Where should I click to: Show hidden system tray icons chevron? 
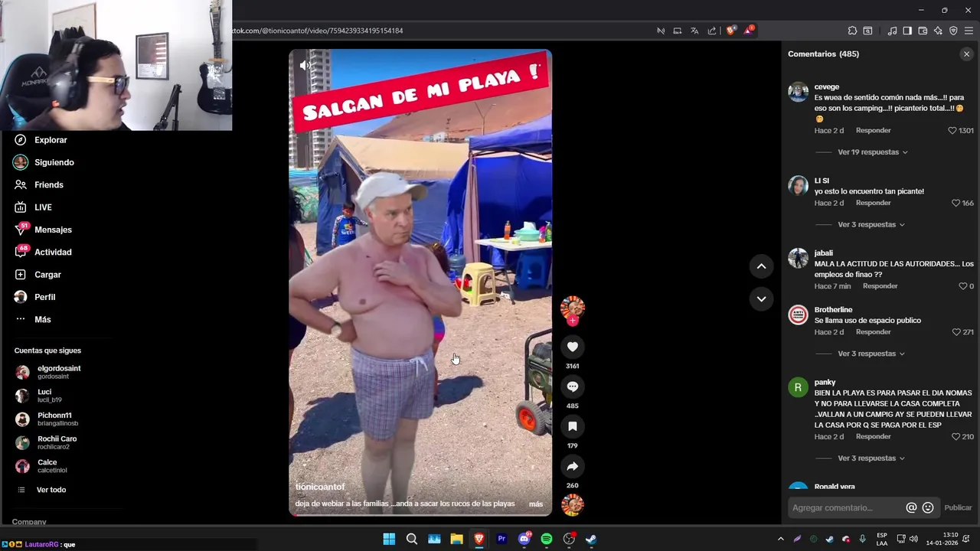click(x=780, y=539)
